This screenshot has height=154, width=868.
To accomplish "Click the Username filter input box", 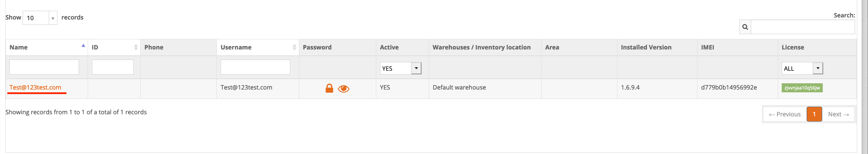I will point(255,67).
